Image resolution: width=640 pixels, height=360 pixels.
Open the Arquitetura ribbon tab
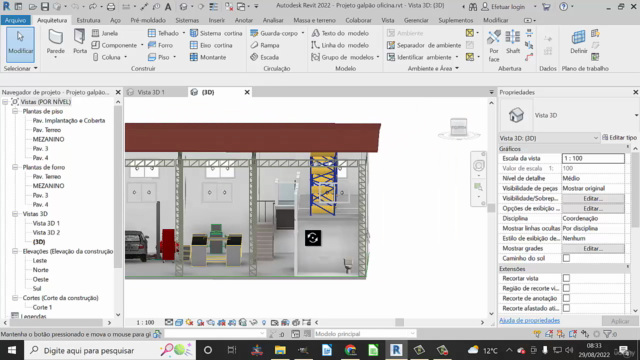52,20
